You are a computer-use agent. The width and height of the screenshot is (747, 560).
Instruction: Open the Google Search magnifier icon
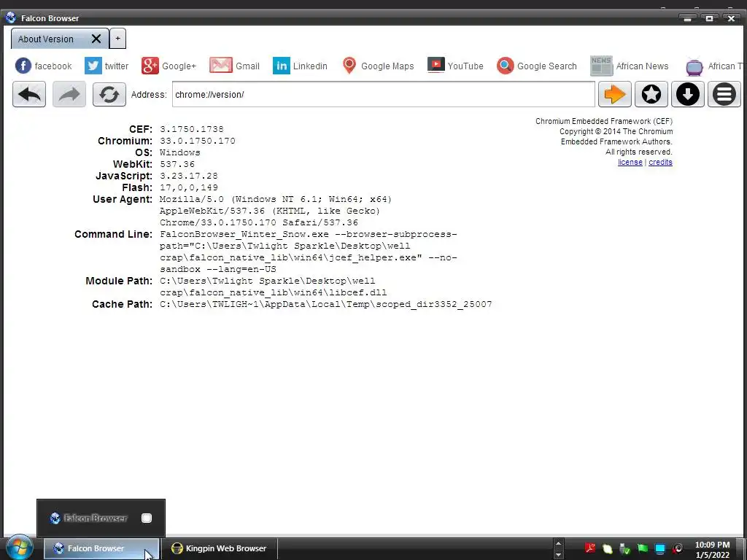(x=505, y=66)
